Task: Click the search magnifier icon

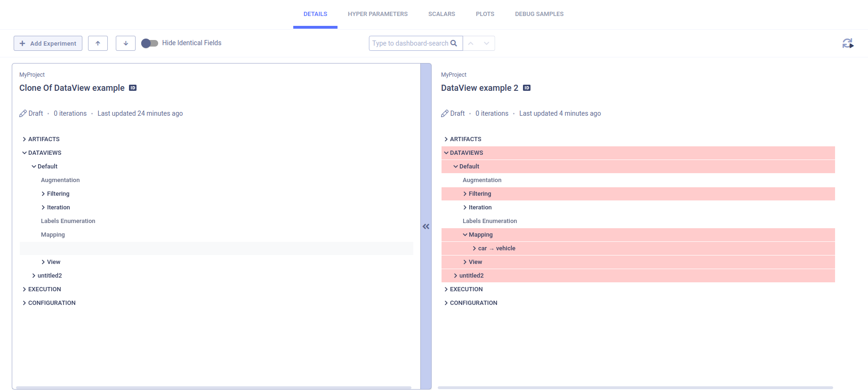Action: pos(454,43)
